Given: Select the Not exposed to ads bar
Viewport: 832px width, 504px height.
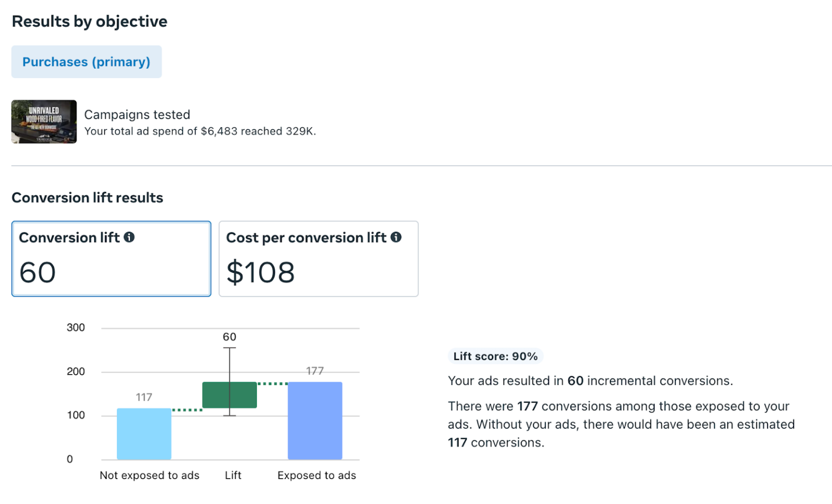Looking at the screenshot, I should tap(144, 433).
